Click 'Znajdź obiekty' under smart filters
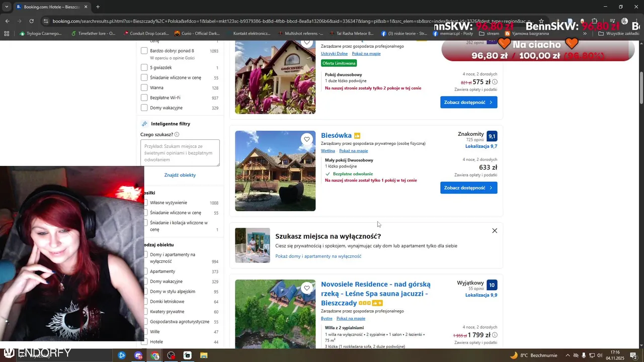This screenshot has height=362, width=644. (180, 175)
